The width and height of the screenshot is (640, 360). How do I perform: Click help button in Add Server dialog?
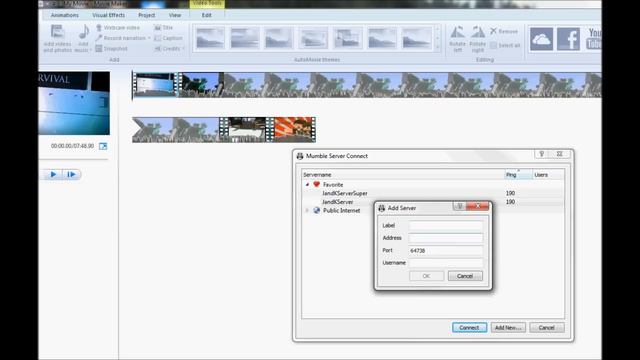pos(460,206)
